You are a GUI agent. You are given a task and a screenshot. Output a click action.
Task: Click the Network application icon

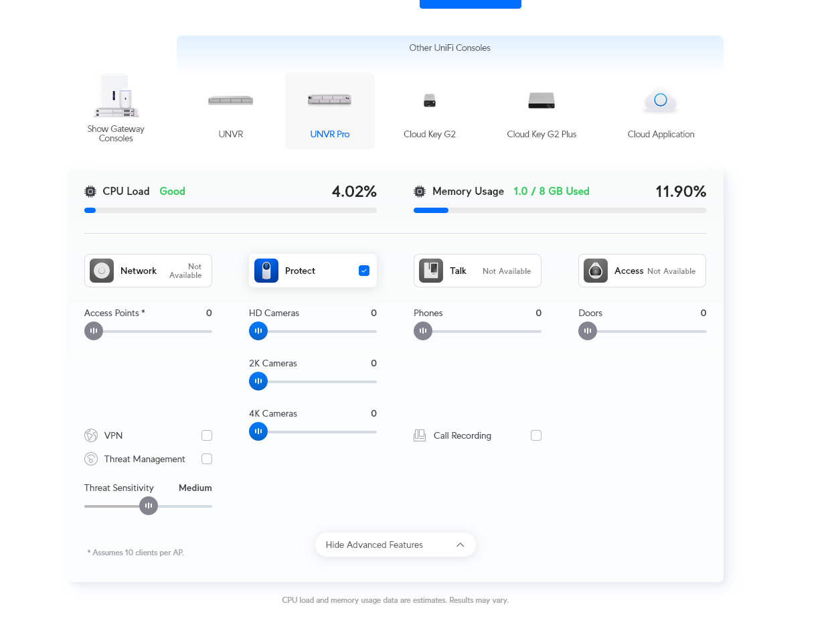click(x=102, y=271)
